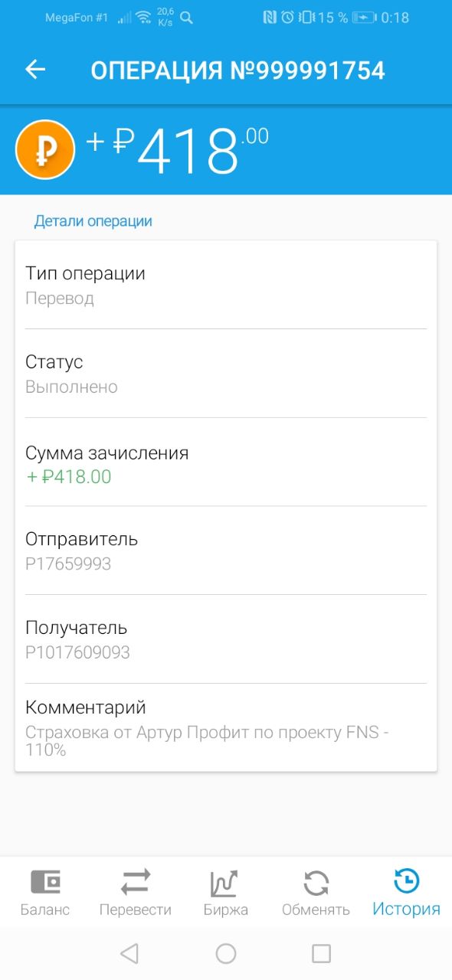Tap the Выполнено status value
The height and width of the screenshot is (980, 452).
pos(71,387)
